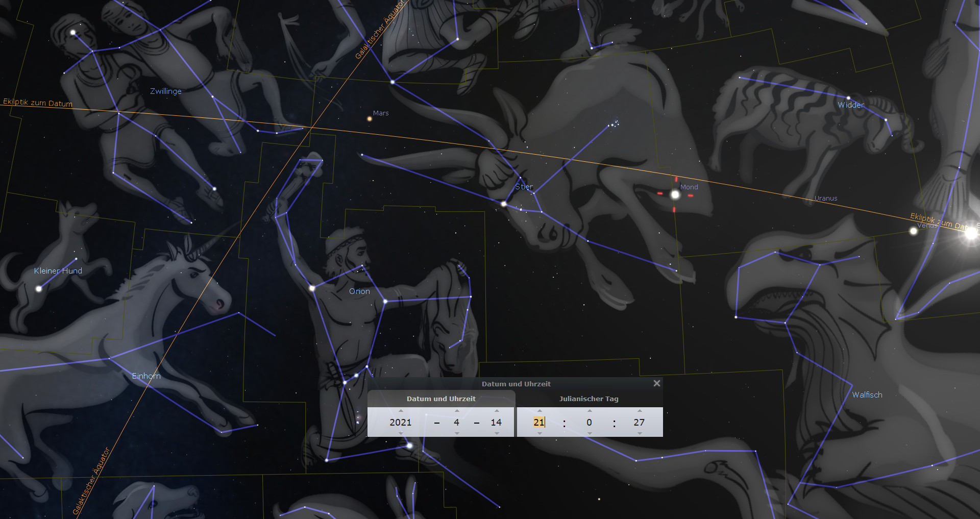Select the bright star beside the Stier label
This screenshot has width=980, height=519.
click(x=504, y=204)
